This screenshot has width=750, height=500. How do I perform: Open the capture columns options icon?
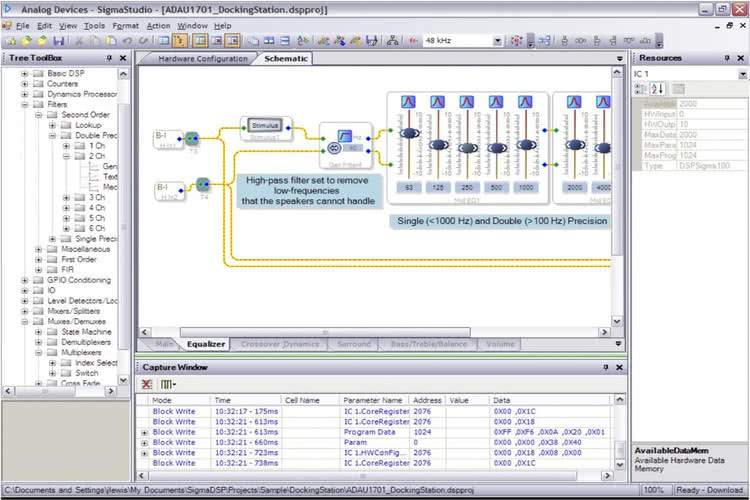pos(166,384)
